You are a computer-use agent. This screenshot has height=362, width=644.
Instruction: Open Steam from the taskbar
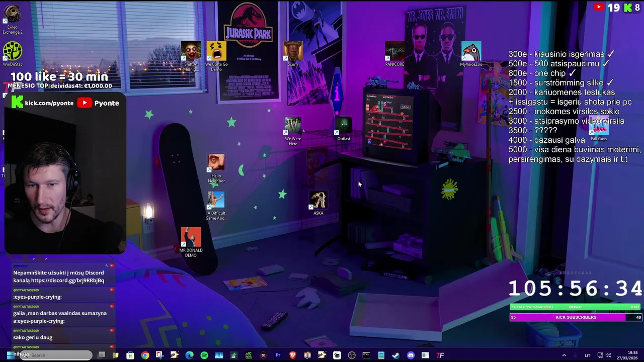(396, 355)
